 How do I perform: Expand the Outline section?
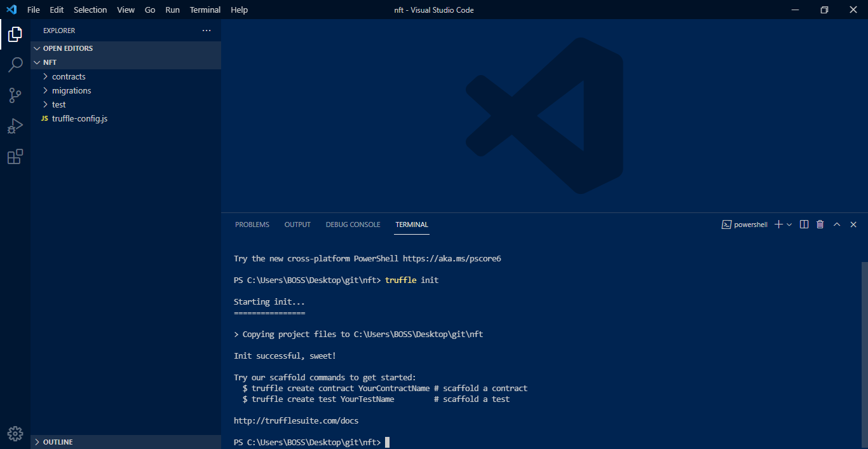click(x=126, y=442)
